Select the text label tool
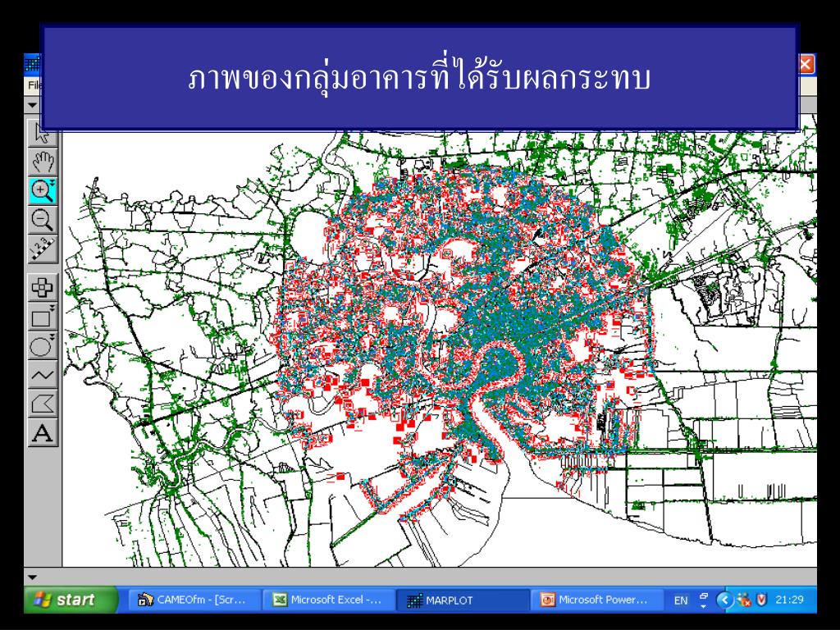Image resolution: width=840 pixels, height=630 pixels. (x=43, y=433)
